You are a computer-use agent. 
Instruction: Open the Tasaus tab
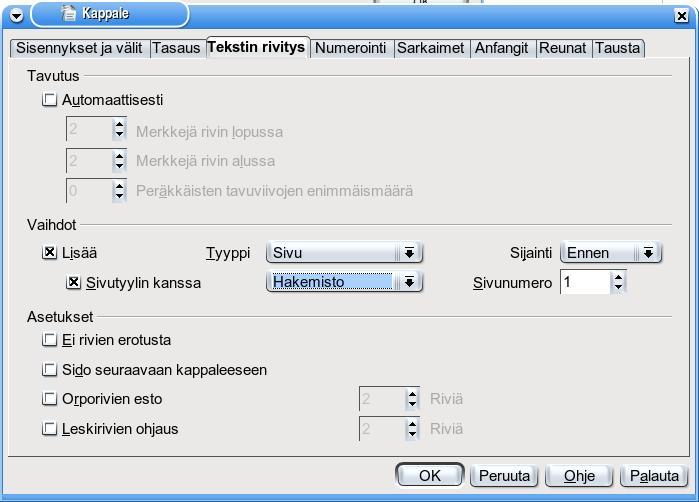(177, 48)
